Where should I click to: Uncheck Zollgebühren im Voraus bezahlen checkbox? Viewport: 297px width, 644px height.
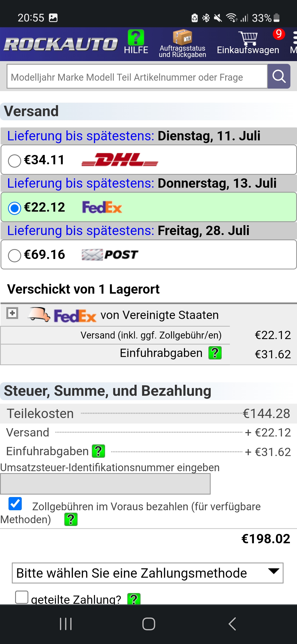point(15,504)
